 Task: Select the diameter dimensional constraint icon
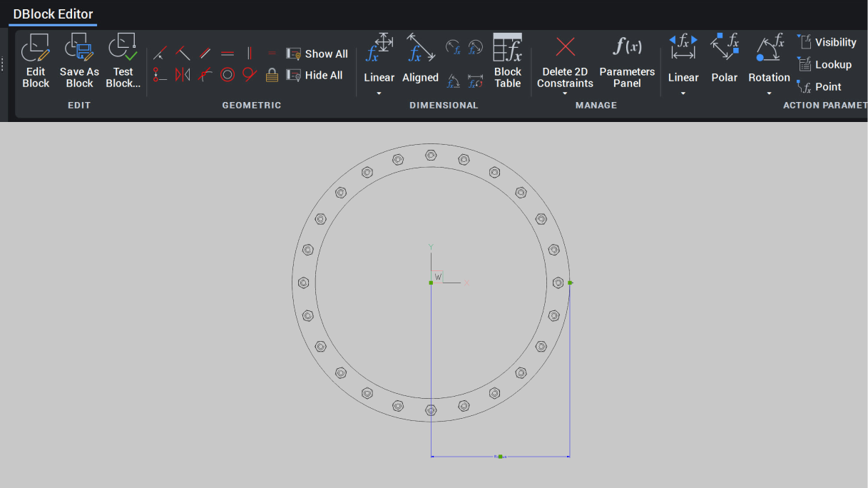coord(476,48)
